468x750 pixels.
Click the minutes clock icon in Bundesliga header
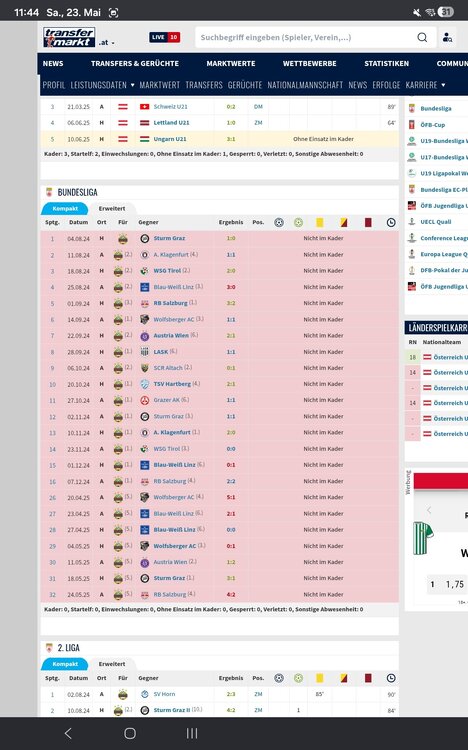(391, 222)
